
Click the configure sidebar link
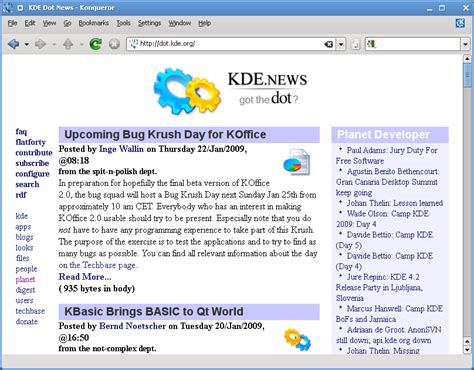pos(32,174)
